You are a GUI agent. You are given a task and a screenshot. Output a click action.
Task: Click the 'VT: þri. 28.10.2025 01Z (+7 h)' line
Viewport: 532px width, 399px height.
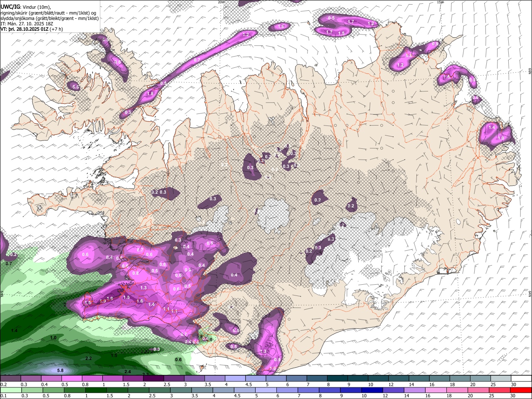[32, 29]
